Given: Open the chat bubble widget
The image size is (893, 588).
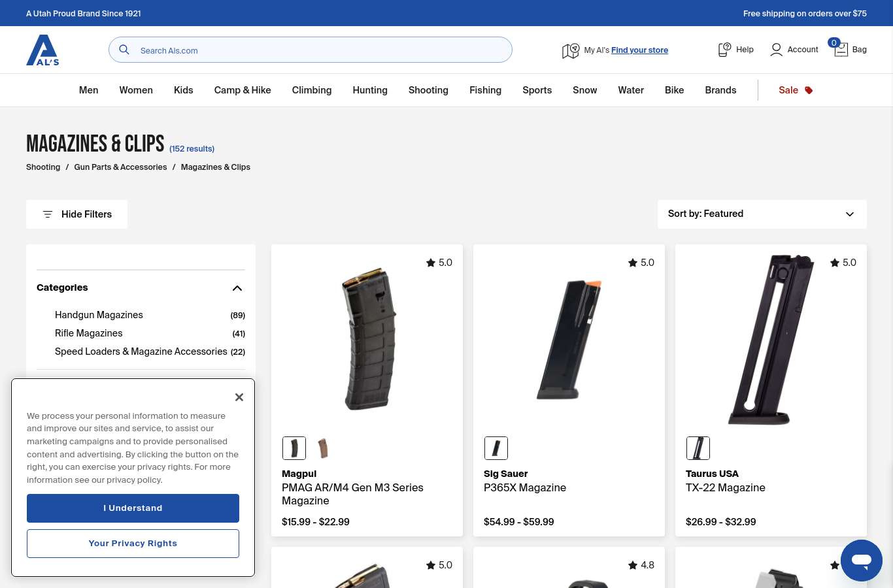Looking at the screenshot, I should 862,561.
